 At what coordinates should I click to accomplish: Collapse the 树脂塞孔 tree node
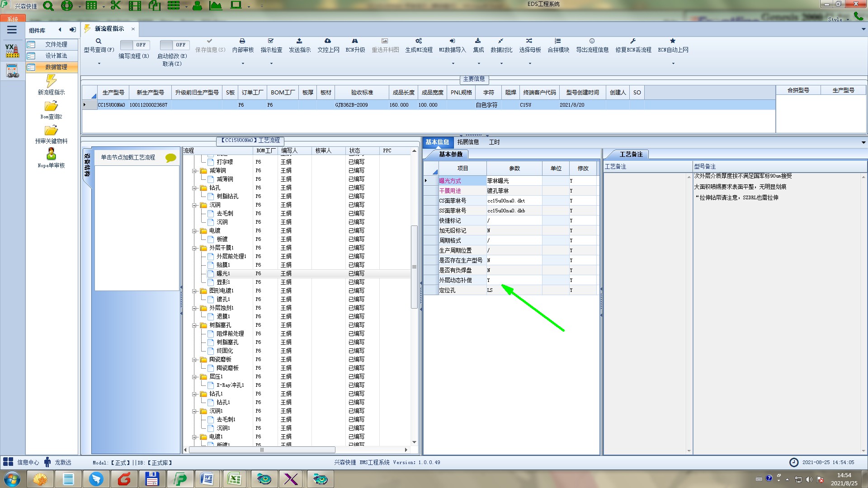[194, 325]
